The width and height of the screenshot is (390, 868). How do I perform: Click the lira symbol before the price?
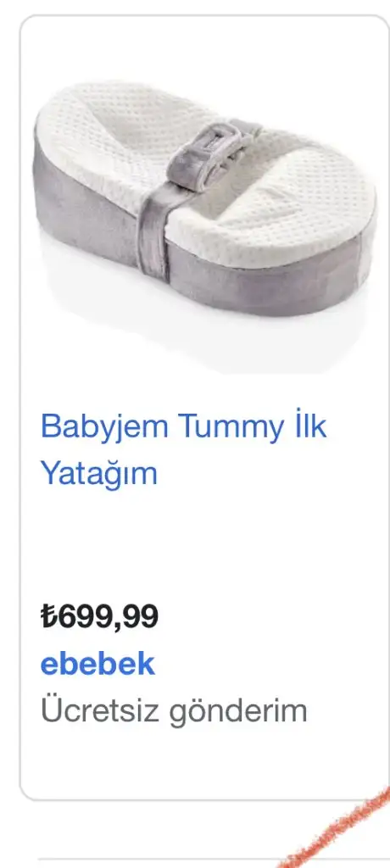pos(49,617)
